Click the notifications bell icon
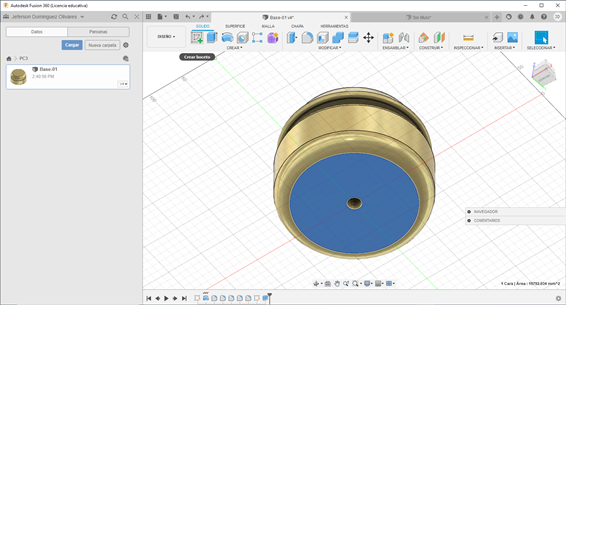Viewport: 614px width, 542px height. pos(532,16)
